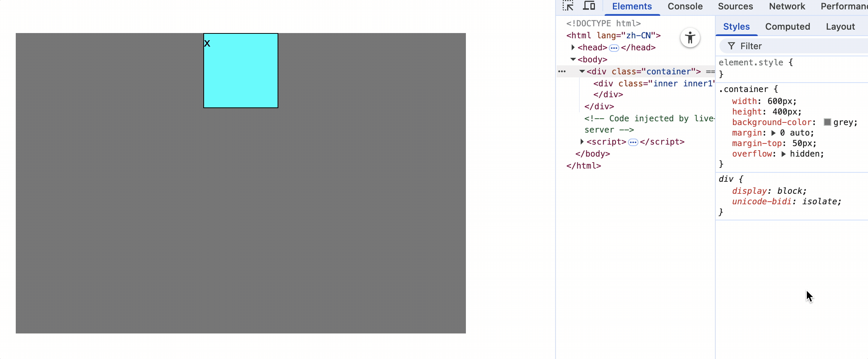The height and width of the screenshot is (359, 868).
Task: Click the cyan box on the page
Action: [241, 71]
